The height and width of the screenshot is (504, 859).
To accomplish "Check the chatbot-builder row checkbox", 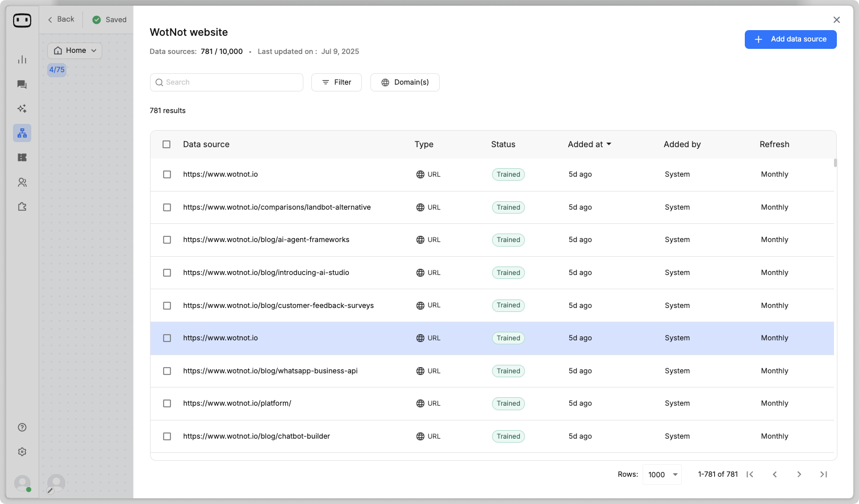I will coord(167,436).
